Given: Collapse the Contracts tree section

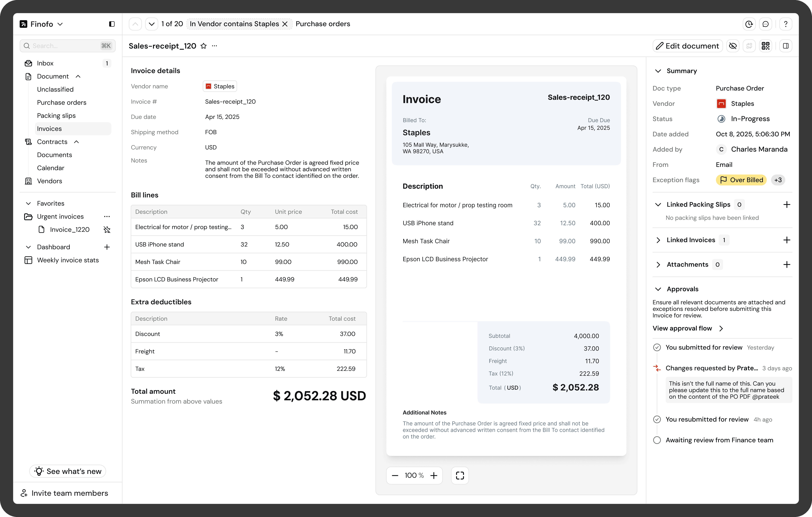Looking at the screenshot, I should (77, 142).
